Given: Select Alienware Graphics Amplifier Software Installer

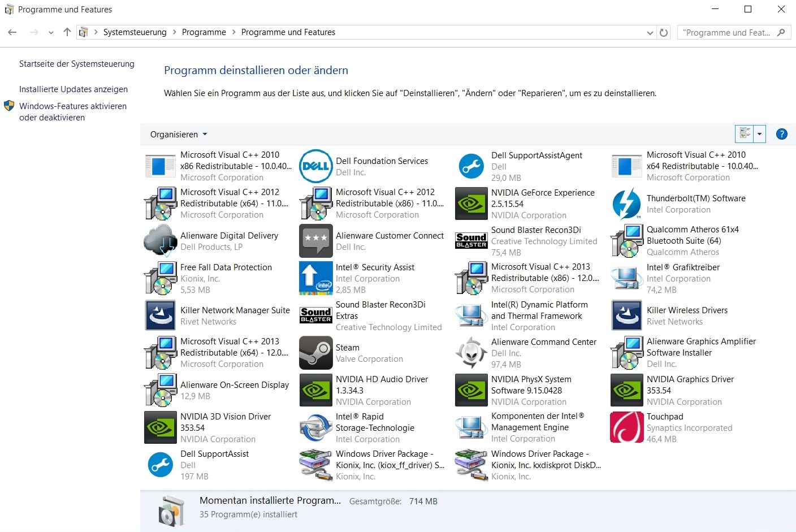Looking at the screenshot, I should tap(685, 353).
